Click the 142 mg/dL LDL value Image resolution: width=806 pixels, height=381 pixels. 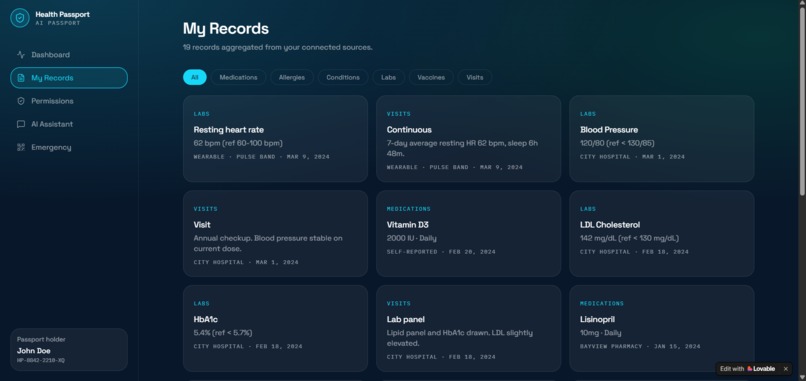coord(630,238)
